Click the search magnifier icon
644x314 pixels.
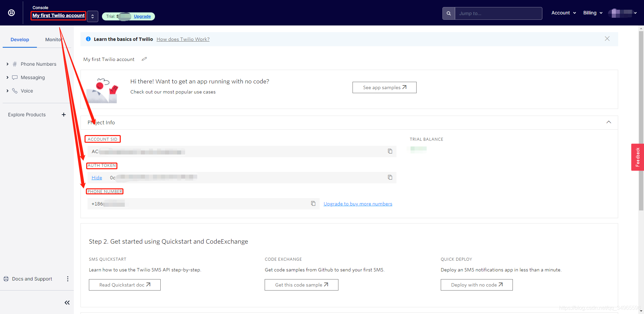pyautogui.click(x=449, y=13)
